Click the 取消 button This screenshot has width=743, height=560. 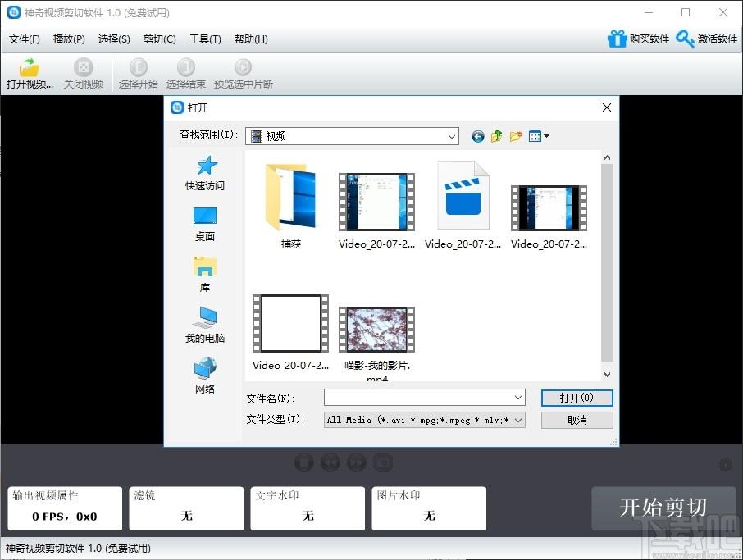pyautogui.click(x=577, y=421)
